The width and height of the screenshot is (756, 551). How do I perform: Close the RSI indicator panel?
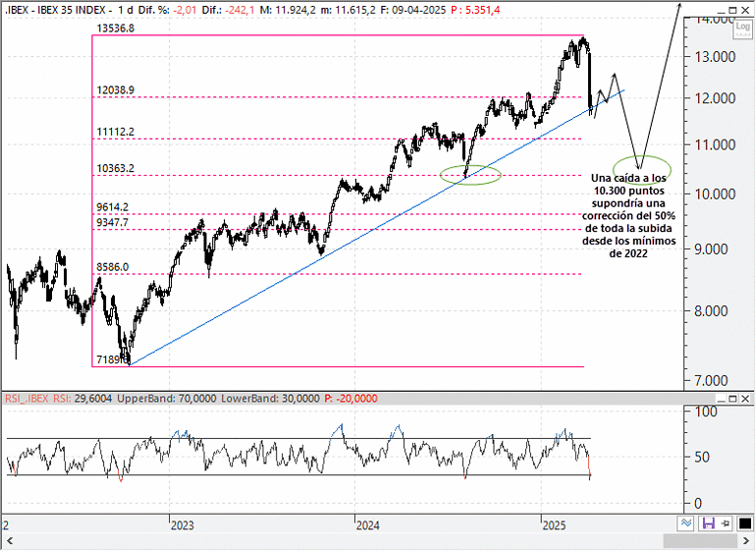[745, 399]
